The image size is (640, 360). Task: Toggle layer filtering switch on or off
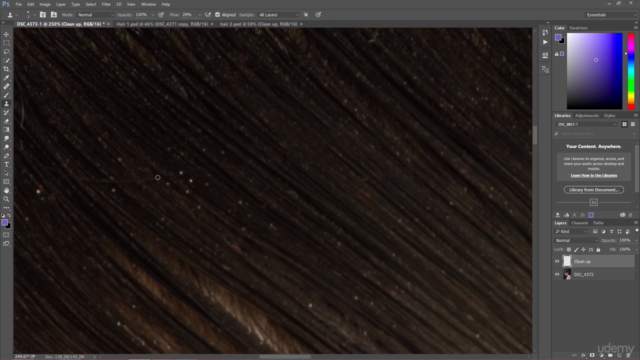coord(636,231)
